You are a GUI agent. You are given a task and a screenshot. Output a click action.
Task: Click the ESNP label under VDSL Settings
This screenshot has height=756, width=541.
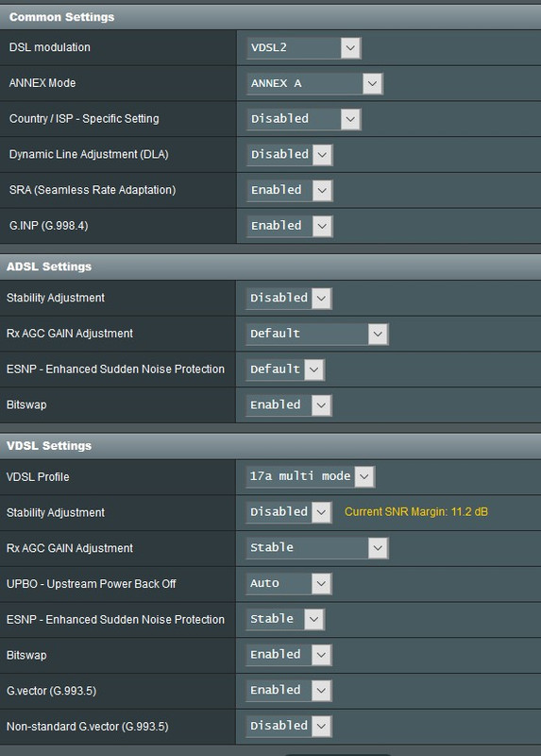[115, 620]
